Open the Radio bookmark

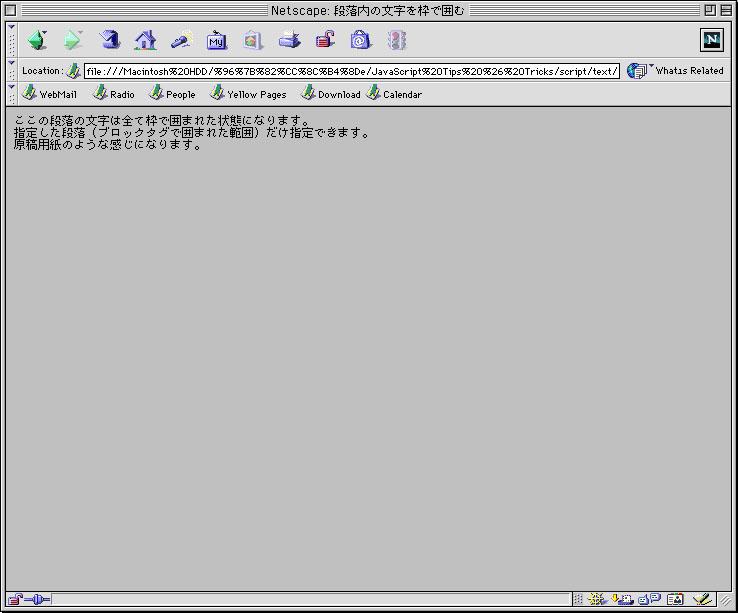point(113,93)
